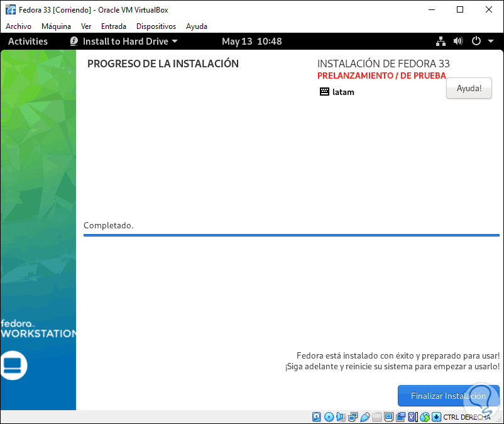Expand the Install to Hard Drive app menu
504x424 pixels.
(x=124, y=41)
